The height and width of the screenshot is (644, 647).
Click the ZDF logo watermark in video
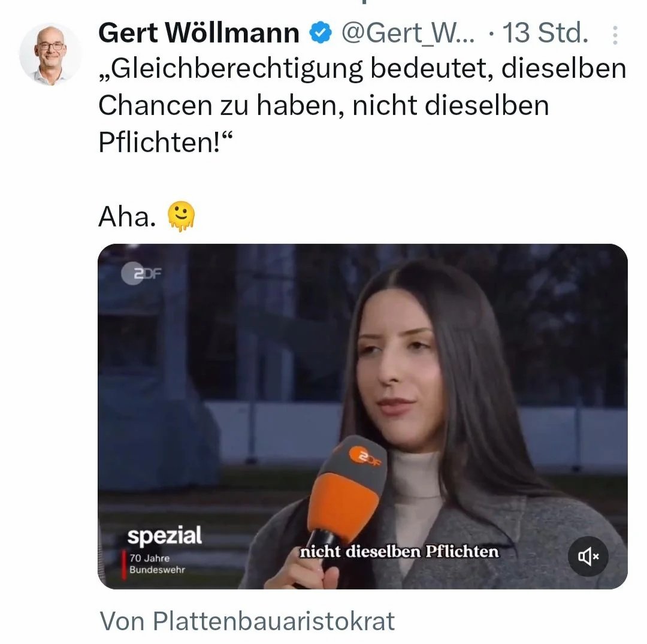[x=141, y=273]
